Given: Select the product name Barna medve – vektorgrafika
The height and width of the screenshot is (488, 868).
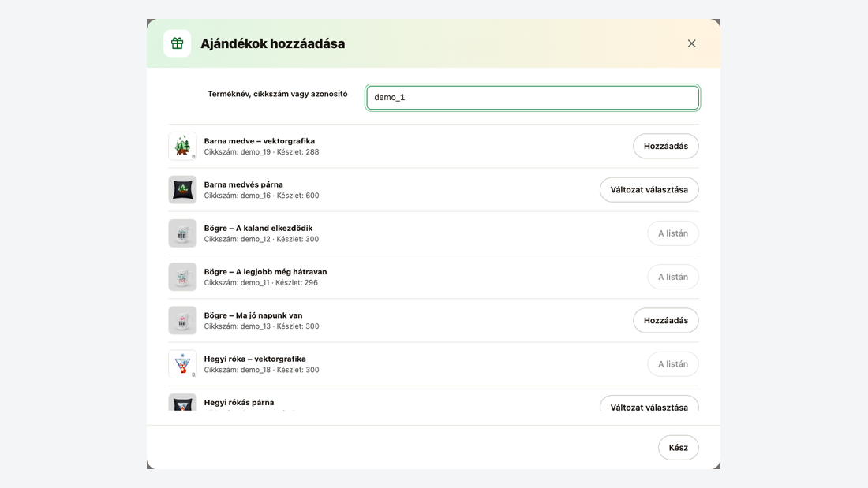Looking at the screenshot, I should [259, 141].
